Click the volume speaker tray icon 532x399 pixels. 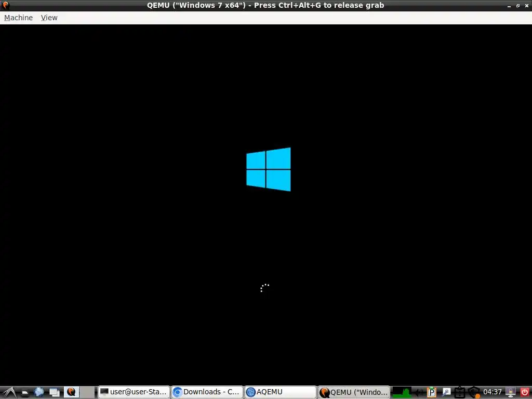[x=419, y=393]
